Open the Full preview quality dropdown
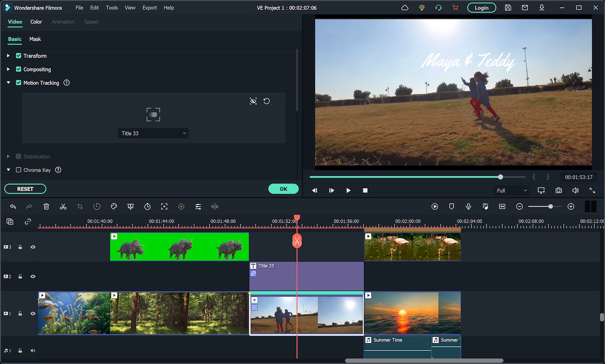 pyautogui.click(x=511, y=191)
